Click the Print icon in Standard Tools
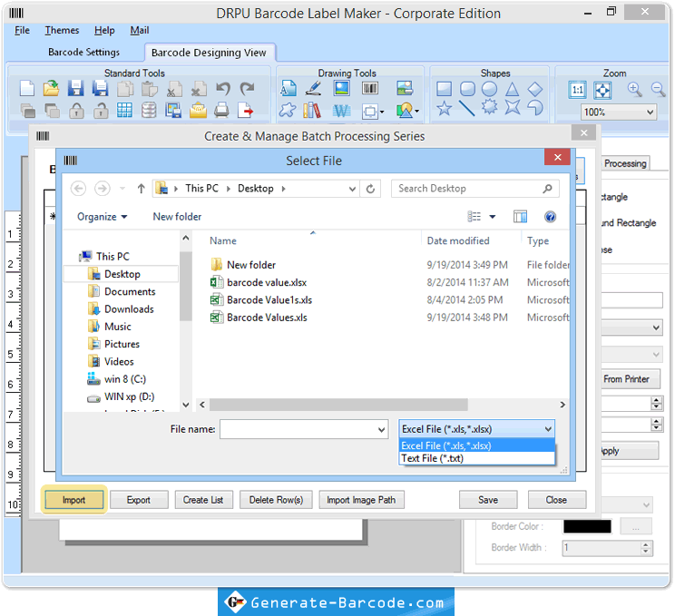This screenshot has height=616, width=675. [x=221, y=111]
